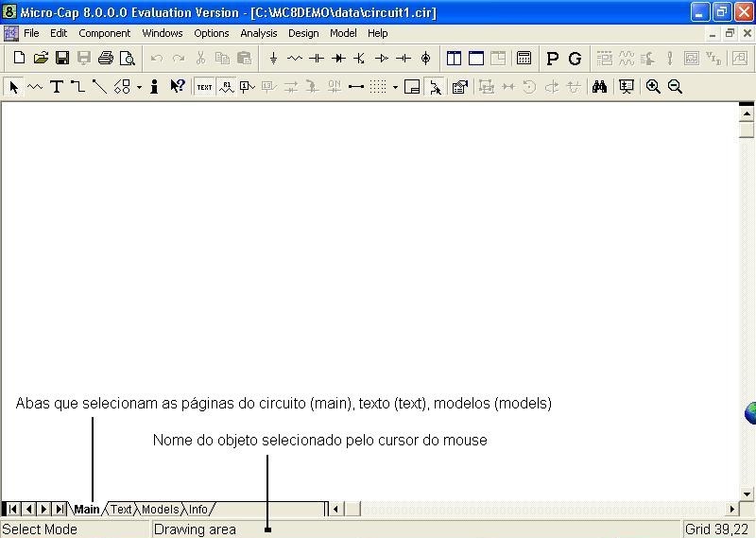Place a diode component
The image size is (756, 538).
coord(338,59)
